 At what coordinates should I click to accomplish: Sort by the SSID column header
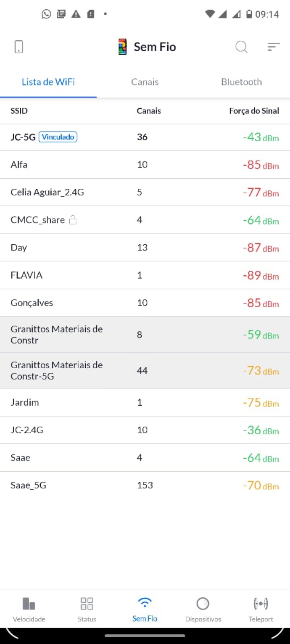pos(19,111)
